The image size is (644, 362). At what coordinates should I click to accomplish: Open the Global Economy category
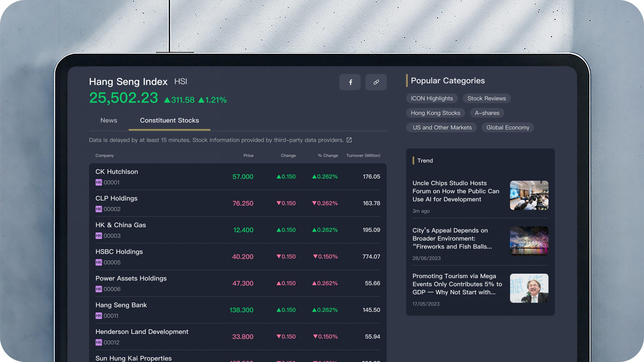coord(508,127)
